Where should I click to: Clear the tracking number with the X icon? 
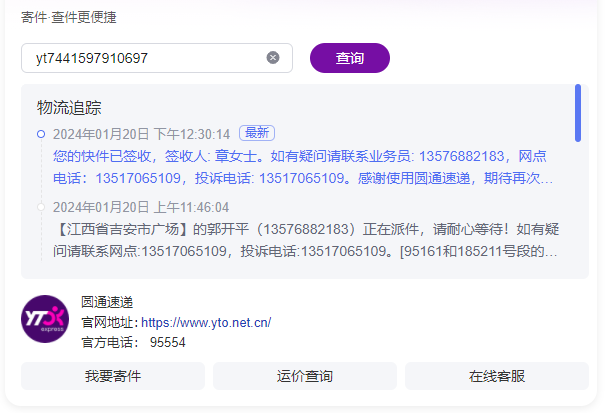tap(273, 58)
